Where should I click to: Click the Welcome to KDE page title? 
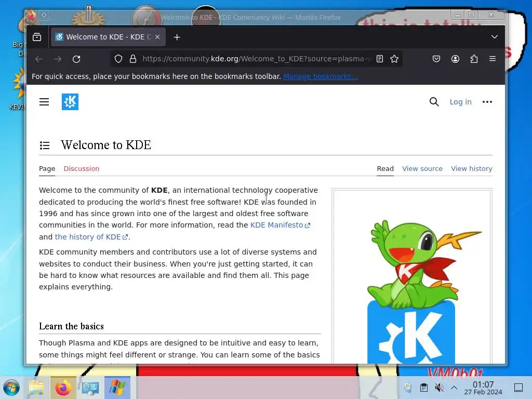106,145
